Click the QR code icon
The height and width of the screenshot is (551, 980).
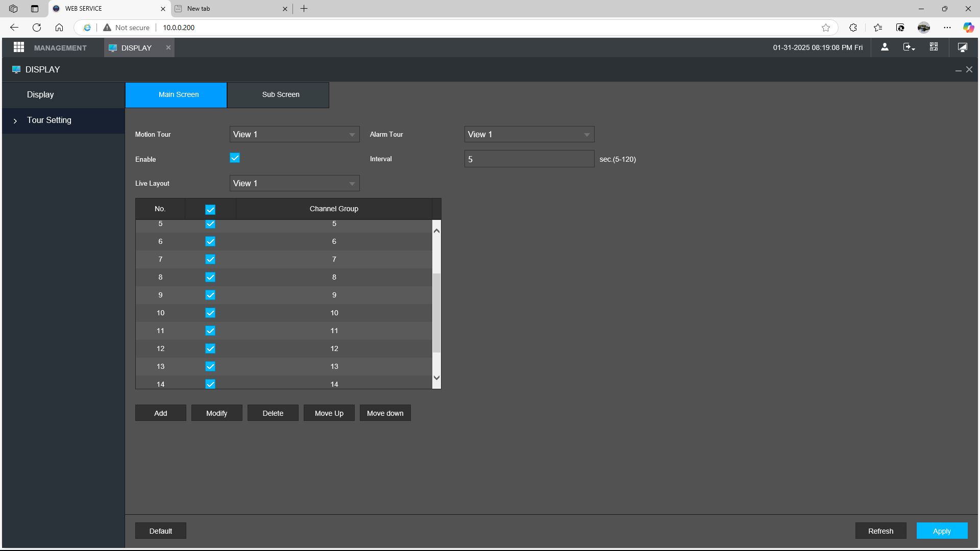[x=934, y=47]
